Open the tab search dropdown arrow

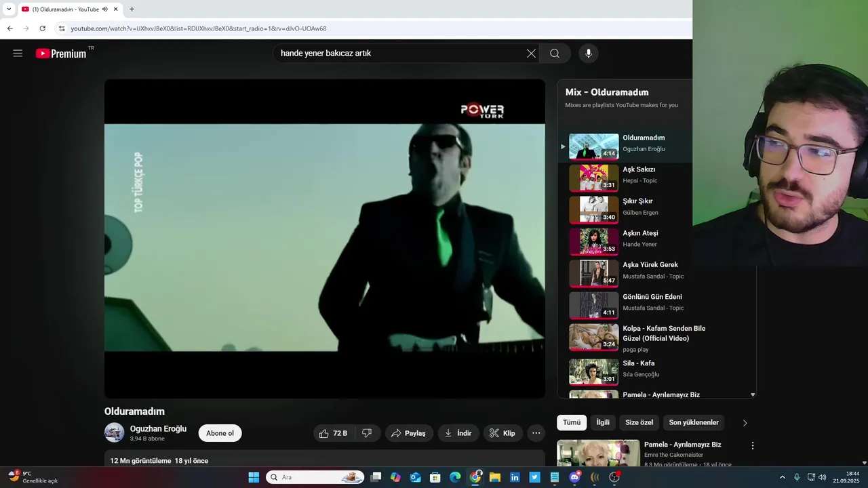9,9
